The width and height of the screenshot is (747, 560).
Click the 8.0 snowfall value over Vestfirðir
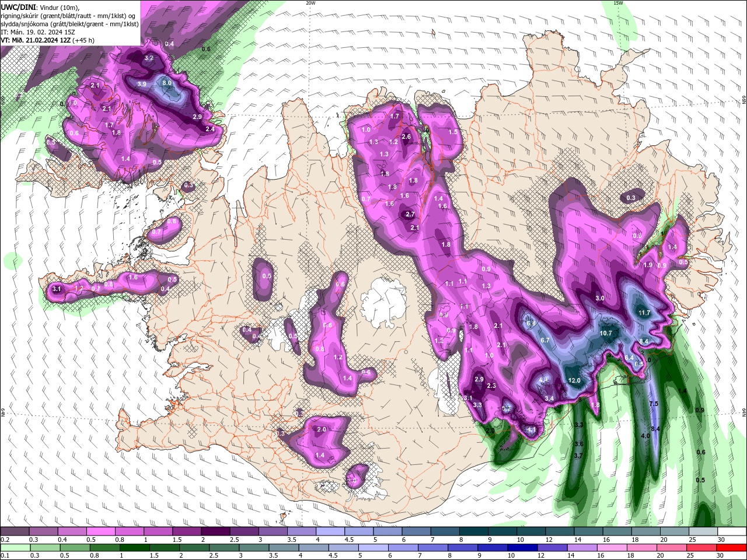point(167,83)
